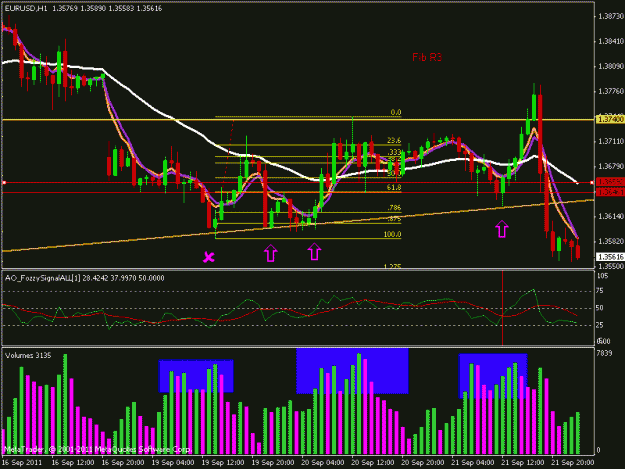Image resolution: width=625 pixels, height=469 pixels.
Task: Click the square handle at the red line's right end
Action: tap(592, 182)
